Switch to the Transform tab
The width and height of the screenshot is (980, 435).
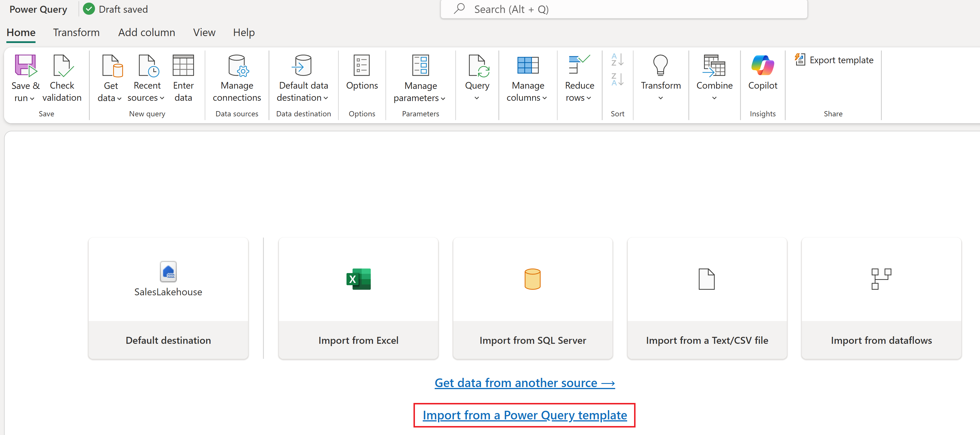point(76,32)
